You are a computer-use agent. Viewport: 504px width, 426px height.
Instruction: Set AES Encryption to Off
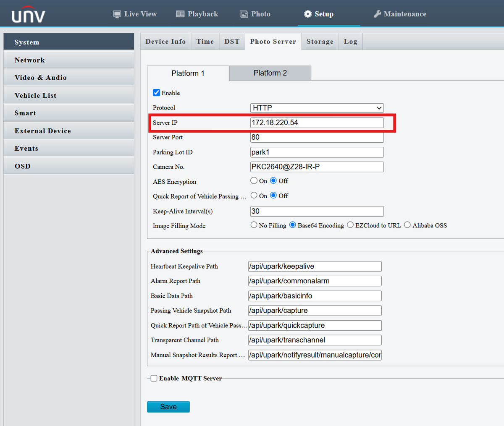point(273,181)
